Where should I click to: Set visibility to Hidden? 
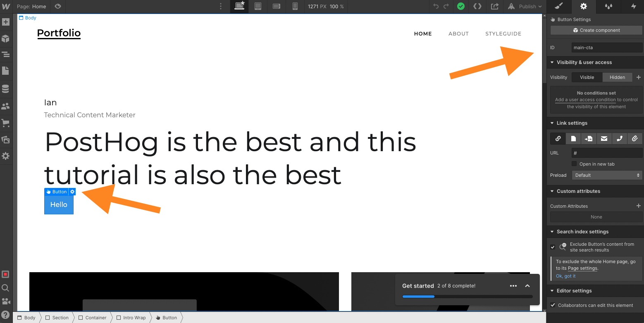[x=617, y=77]
